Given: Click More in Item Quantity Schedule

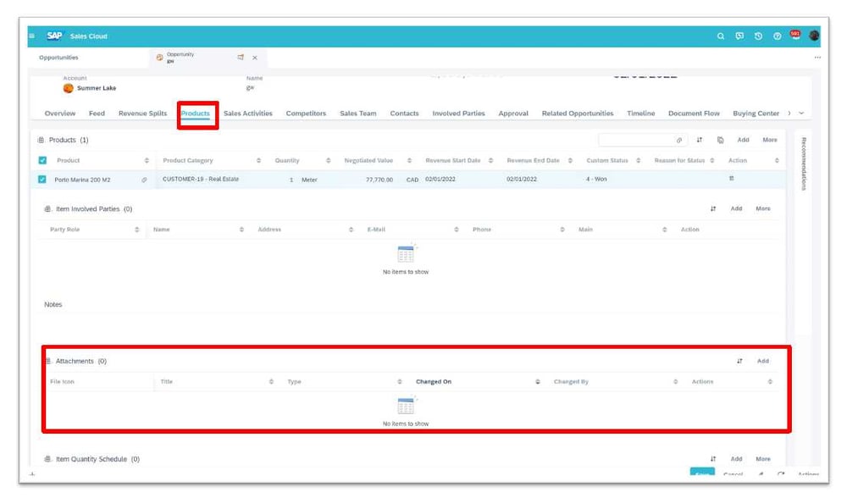Looking at the screenshot, I should click(x=763, y=458).
